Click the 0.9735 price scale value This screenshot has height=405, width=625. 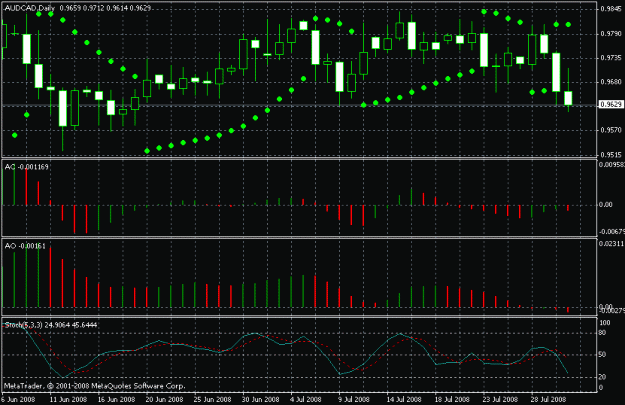(611, 58)
